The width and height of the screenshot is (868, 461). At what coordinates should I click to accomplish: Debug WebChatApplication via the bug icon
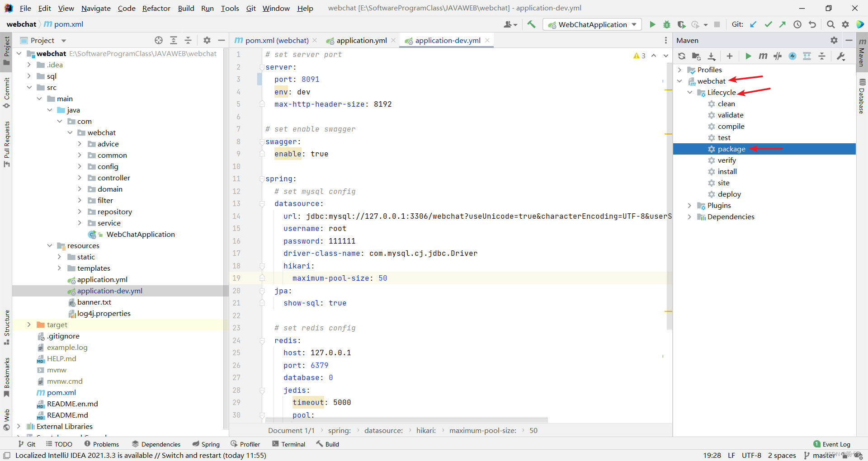[x=666, y=24]
